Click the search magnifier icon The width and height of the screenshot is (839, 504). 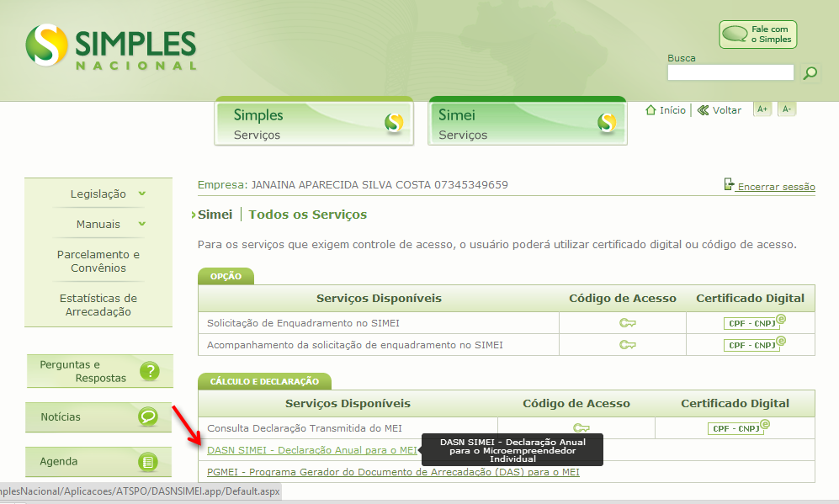pyautogui.click(x=810, y=72)
